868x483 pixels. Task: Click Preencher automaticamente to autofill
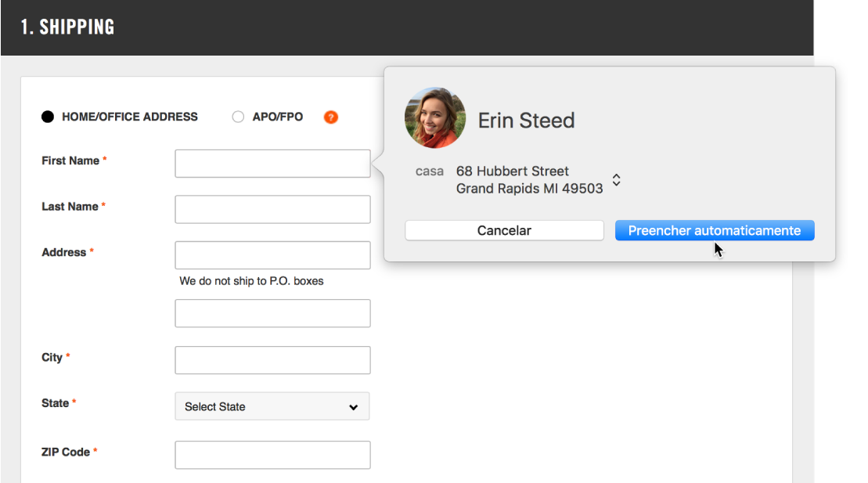715,230
